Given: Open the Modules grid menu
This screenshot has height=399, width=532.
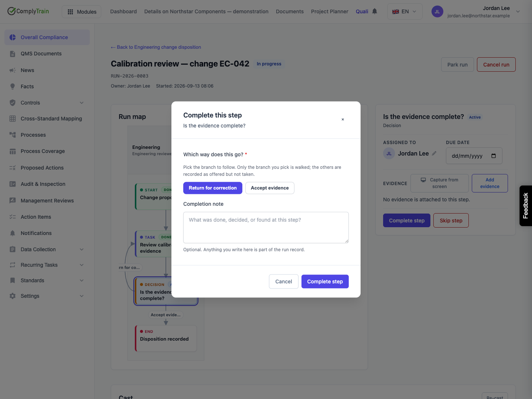Looking at the screenshot, I should 82,12.
